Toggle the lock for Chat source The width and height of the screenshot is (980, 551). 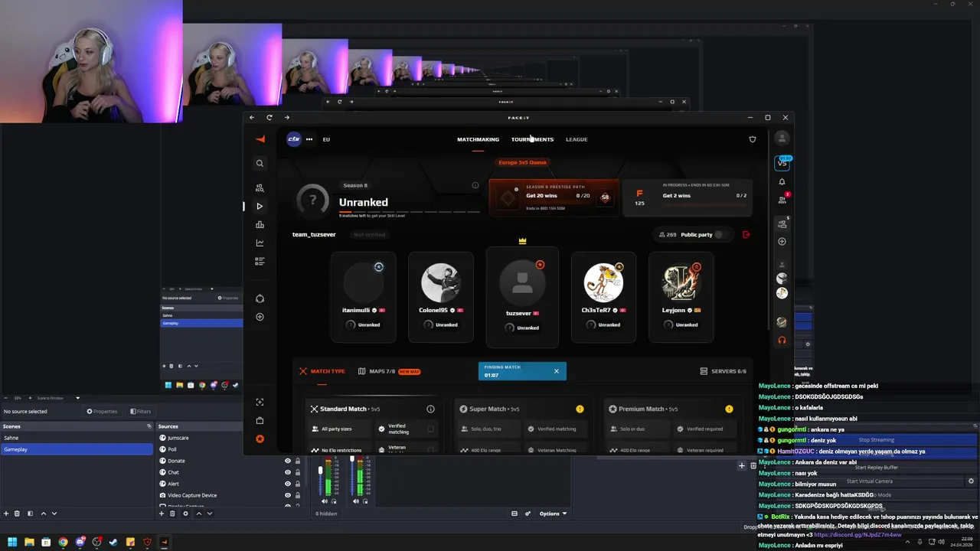point(298,472)
